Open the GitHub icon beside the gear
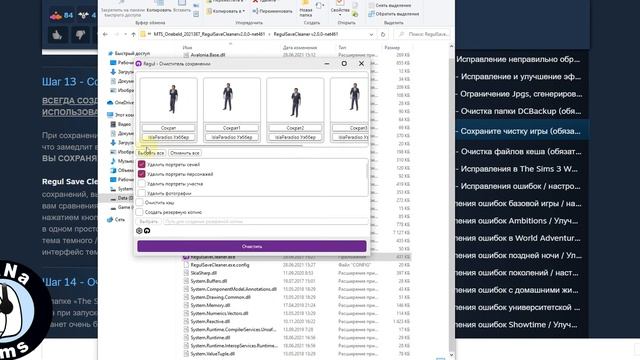 click(147, 231)
